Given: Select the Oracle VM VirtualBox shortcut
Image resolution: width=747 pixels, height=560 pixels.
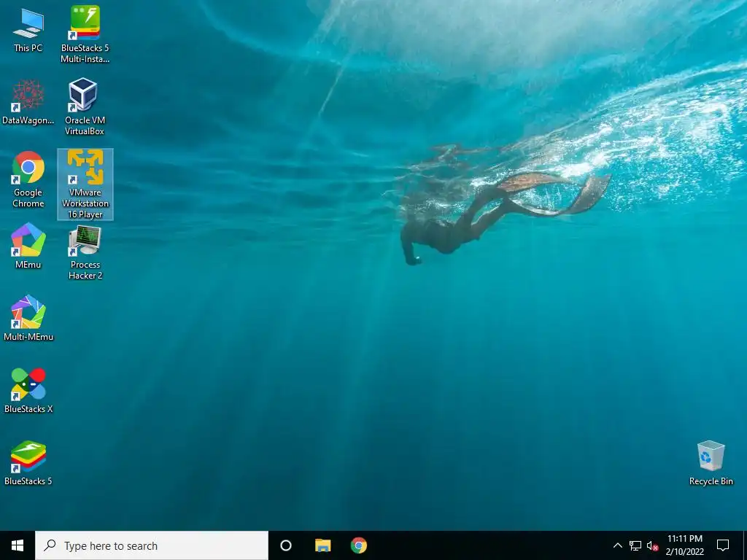Looking at the screenshot, I should 85,106.
